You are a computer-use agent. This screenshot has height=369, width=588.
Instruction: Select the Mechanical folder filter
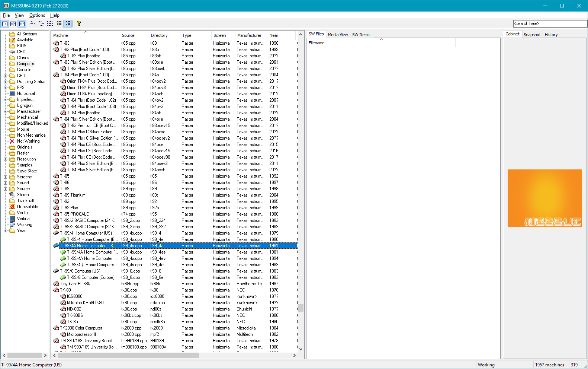pos(24,117)
